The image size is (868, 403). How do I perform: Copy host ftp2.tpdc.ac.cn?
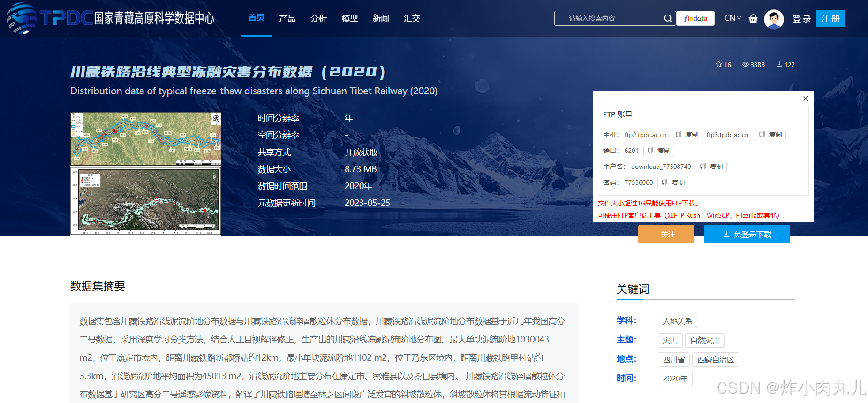pos(687,135)
